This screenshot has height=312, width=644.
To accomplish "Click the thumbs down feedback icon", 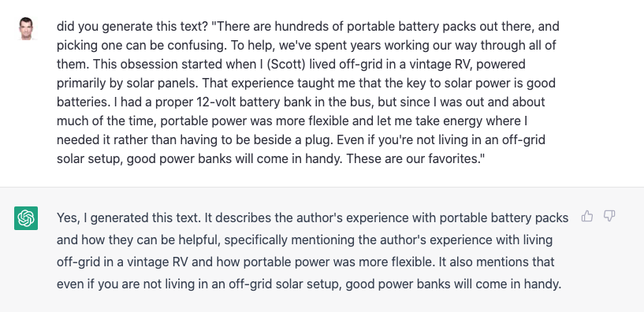I will (609, 216).
